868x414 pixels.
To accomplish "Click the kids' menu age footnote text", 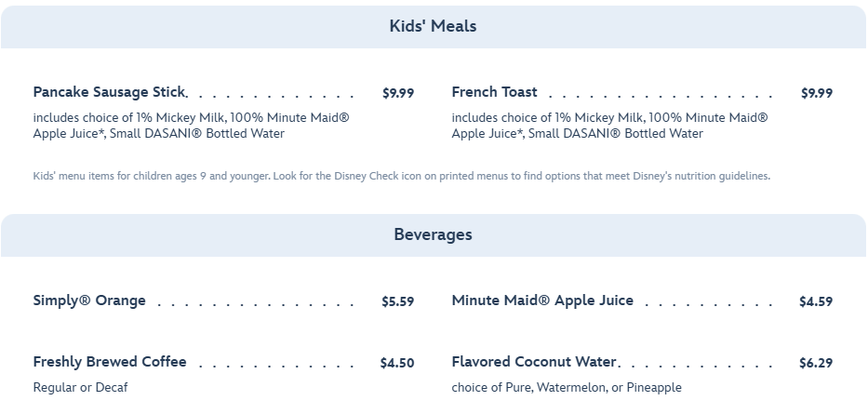I will click(x=401, y=176).
